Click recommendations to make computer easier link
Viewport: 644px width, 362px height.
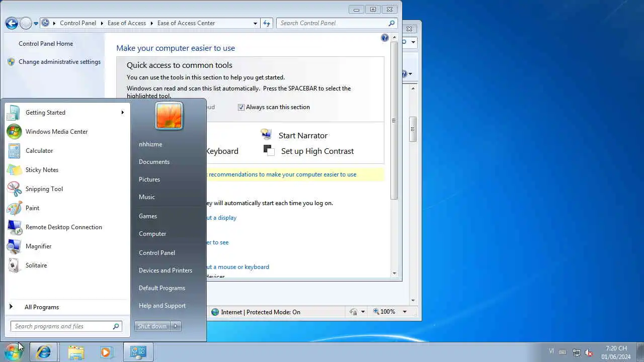pos(282,174)
